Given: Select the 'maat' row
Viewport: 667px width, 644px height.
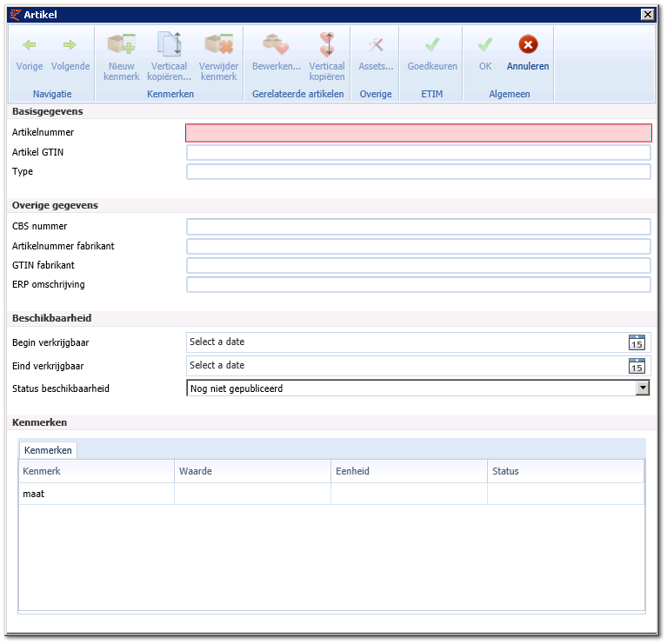Looking at the screenshot, I should tap(331, 494).
